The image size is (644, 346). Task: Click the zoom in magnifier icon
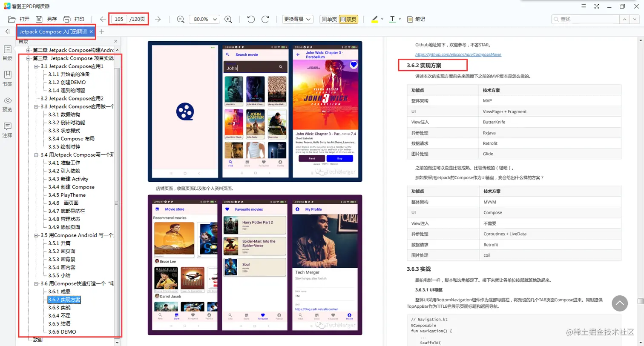(x=228, y=19)
